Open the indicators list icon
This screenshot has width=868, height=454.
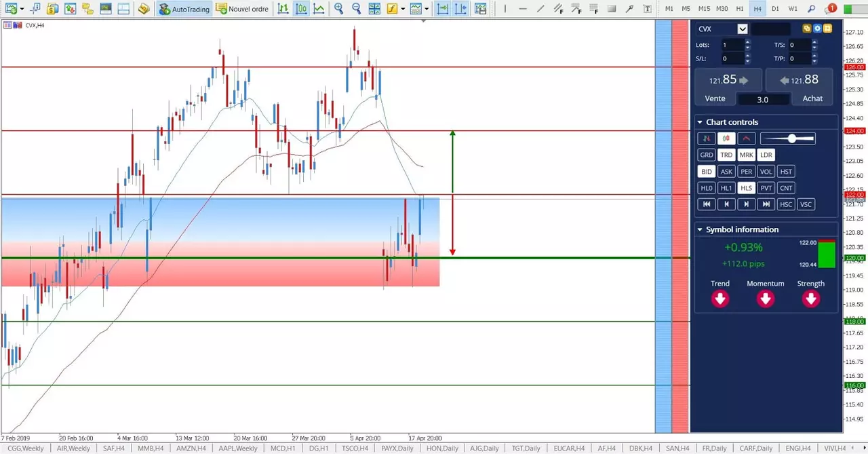[393, 9]
